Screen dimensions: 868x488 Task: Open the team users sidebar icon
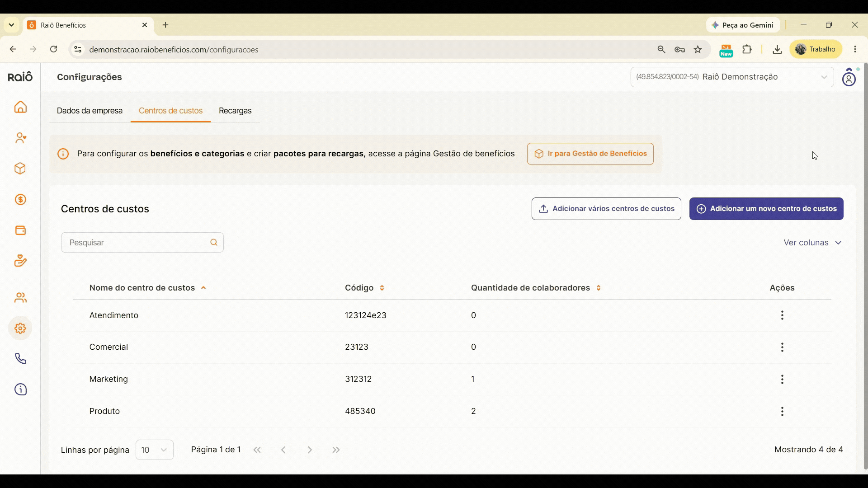pyautogui.click(x=20, y=298)
